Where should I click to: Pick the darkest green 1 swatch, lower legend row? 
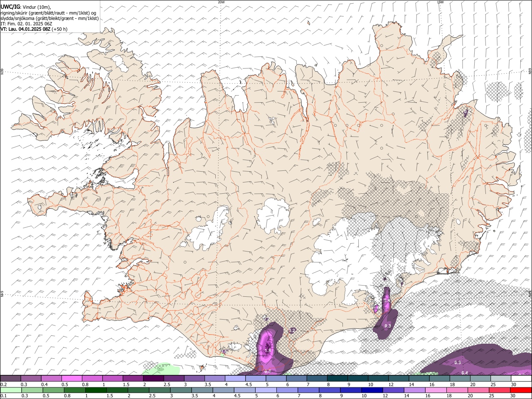click(96, 390)
